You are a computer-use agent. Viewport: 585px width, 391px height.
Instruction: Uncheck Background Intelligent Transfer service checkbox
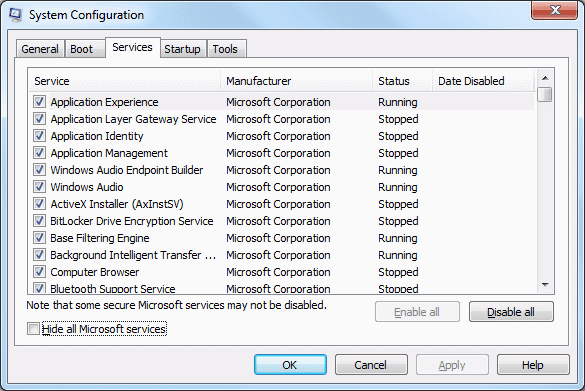tap(40, 254)
